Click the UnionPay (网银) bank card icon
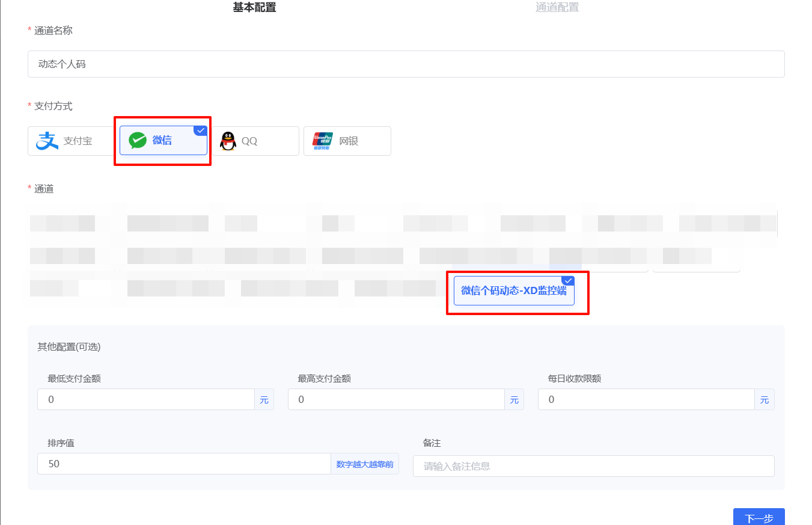Screen dimensions: 812x525 pyautogui.click(x=323, y=141)
